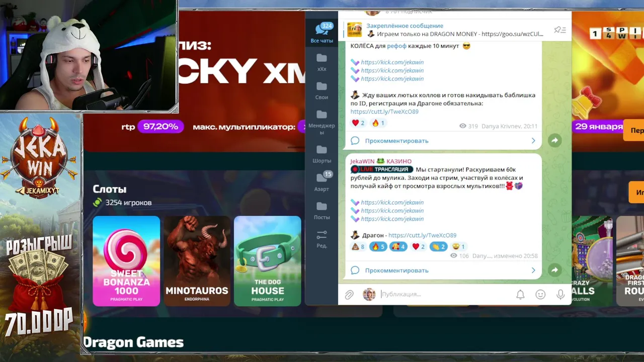644x362 pixels.
Task: Open the Minotauros slot game
Action: [x=197, y=261]
